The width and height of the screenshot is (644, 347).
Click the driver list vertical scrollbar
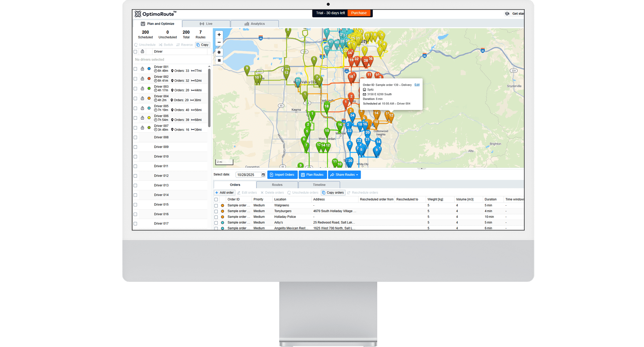pos(209,97)
